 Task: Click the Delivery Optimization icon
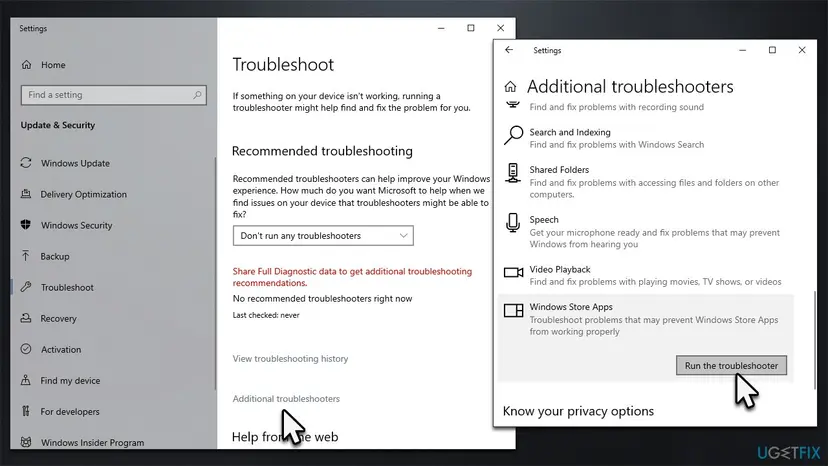[26, 194]
